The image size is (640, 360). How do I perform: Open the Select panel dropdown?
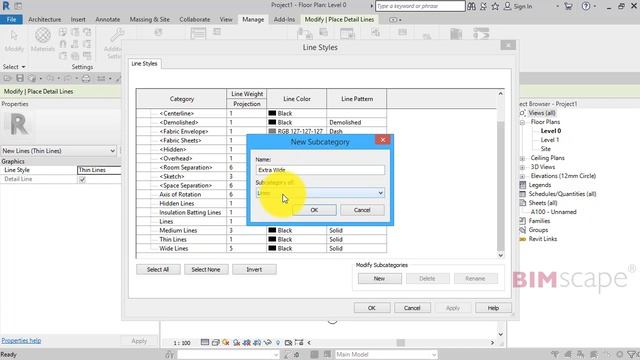(14, 67)
